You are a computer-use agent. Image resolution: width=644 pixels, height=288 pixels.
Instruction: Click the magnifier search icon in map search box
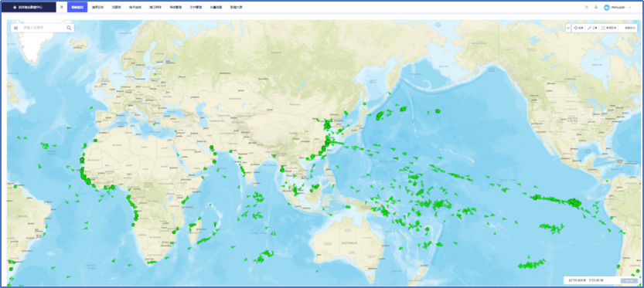pyautogui.click(x=69, y=28)
